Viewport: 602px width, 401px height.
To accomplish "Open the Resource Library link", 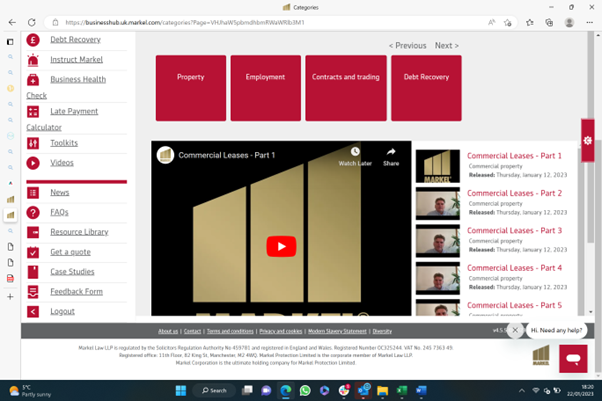I will (x=79, y=232).
